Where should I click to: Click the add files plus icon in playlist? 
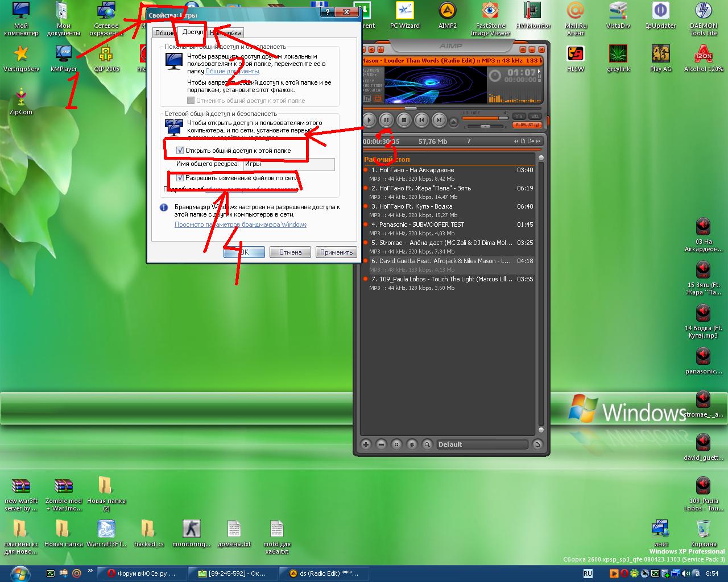click(366, 444)
